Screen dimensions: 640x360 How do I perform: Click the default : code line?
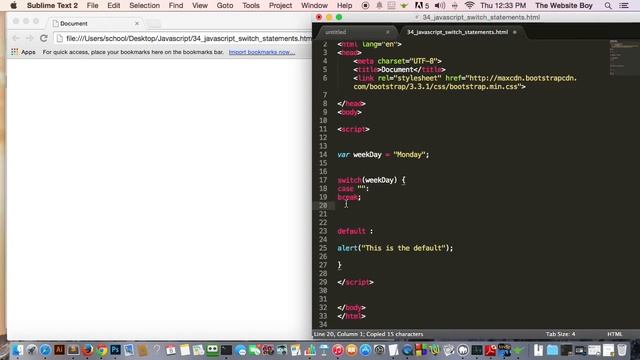355,231
